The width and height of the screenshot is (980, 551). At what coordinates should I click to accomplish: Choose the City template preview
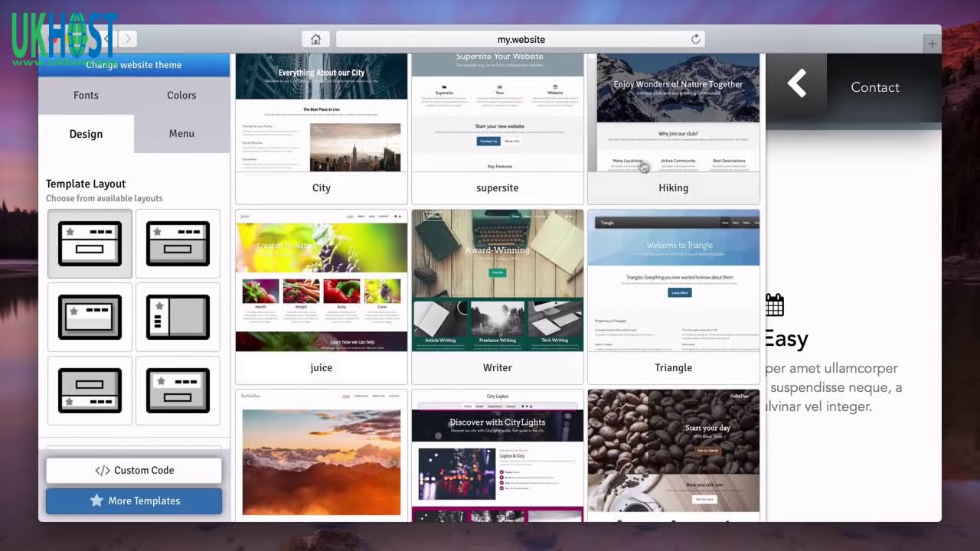click(x=322, y=129)
